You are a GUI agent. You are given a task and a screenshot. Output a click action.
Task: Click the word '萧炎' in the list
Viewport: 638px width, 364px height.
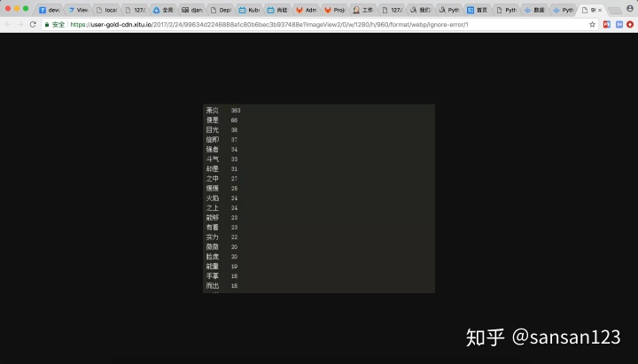213,110
